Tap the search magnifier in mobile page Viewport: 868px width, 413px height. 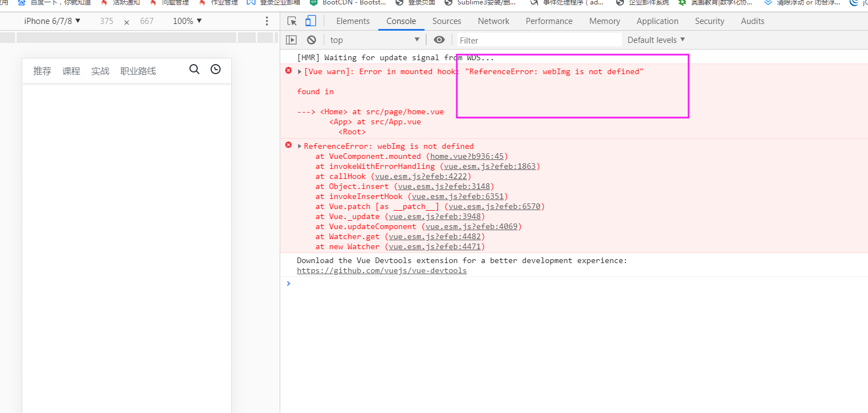coord(194,69)
